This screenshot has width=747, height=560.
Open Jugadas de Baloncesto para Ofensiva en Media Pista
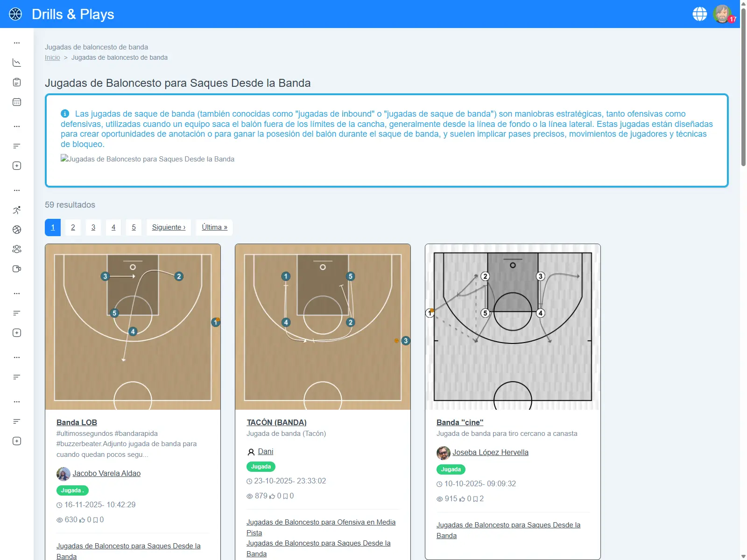[321, 527]
